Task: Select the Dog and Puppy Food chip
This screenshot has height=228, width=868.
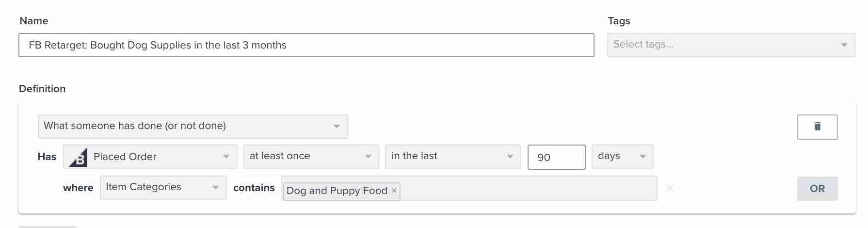Action: click(337, 191)
